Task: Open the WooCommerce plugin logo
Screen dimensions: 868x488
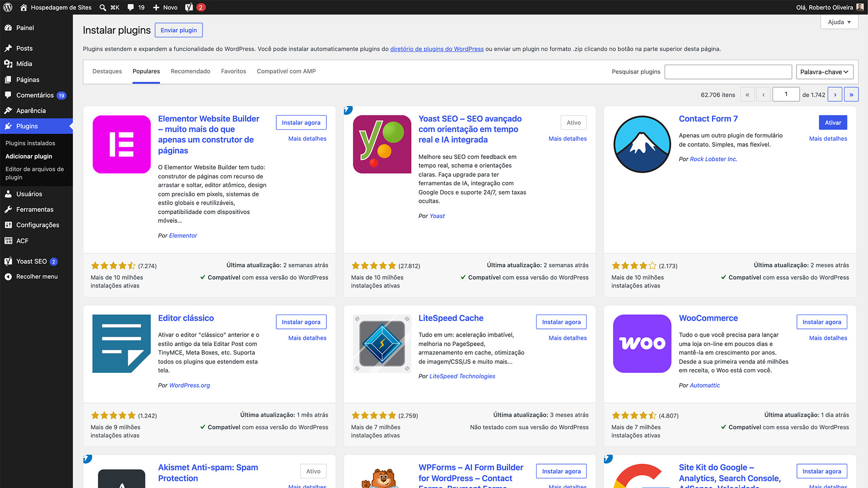Action: click(642, 343)
